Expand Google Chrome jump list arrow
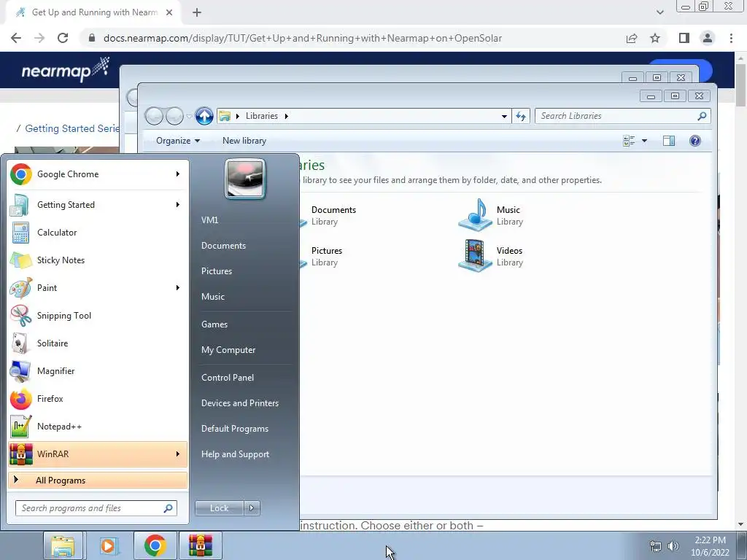This screenshot has height=560, width=747. point(178,174)
